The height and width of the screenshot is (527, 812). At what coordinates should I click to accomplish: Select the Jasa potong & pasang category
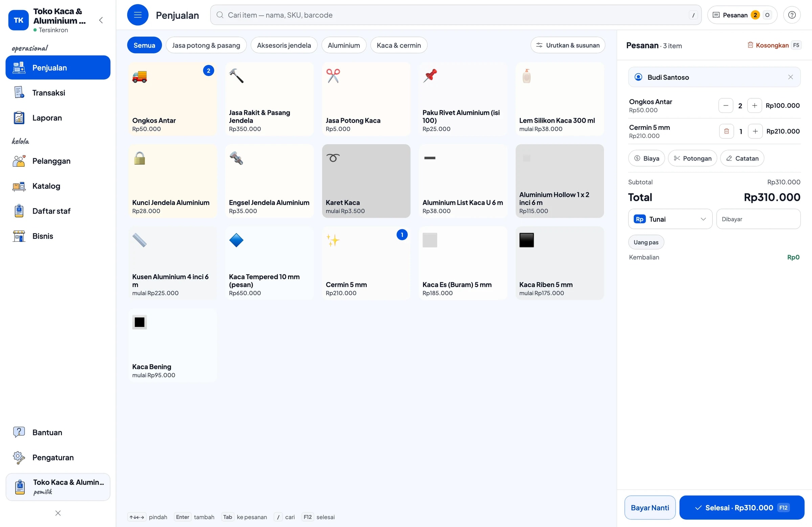(x=206, y=45)
